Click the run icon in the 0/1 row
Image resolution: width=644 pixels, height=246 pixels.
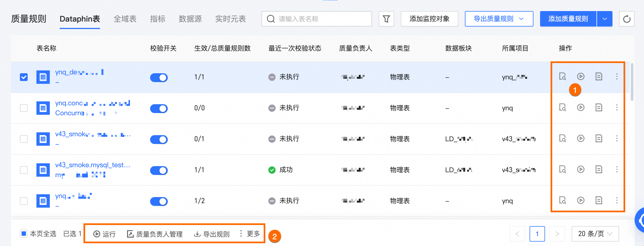click(581, 138)
